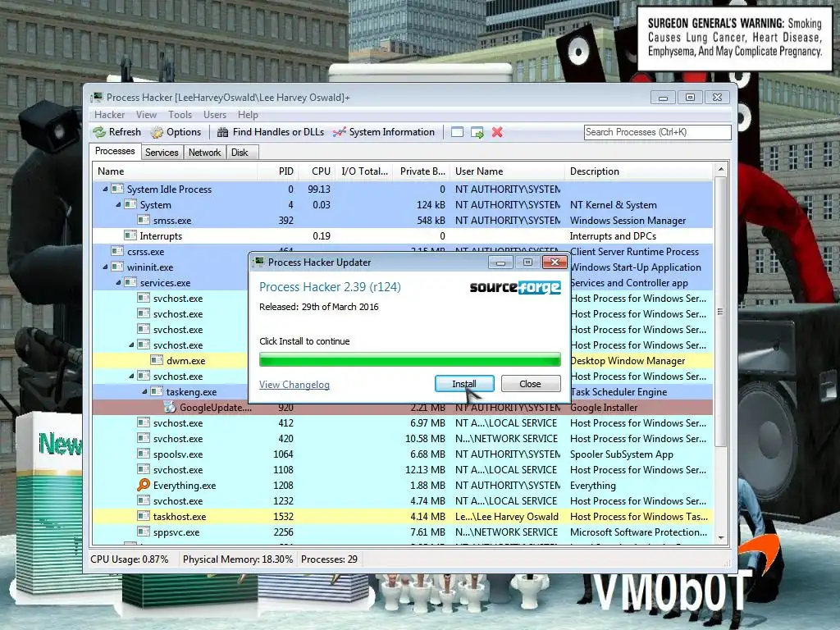Select the Everything.exe magnifier icon
Viewport: 840px width, 630px height.
coord(144,486)
